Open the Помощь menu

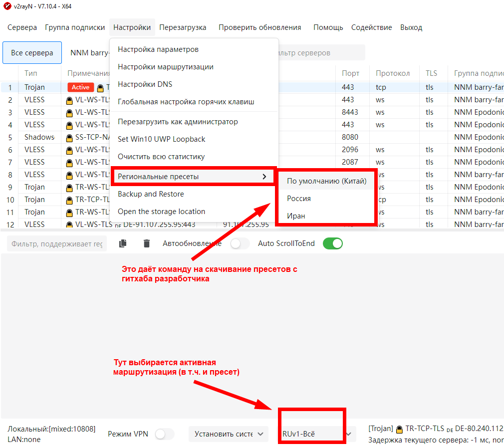click(x=328, y=27)
